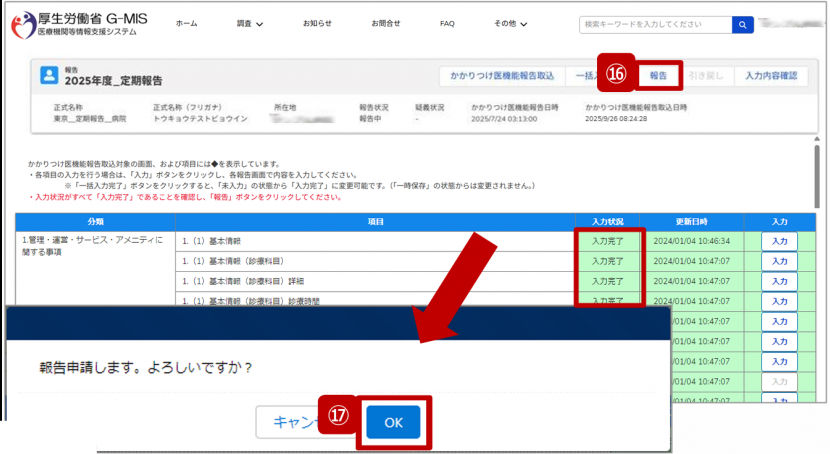Click 入力 for 基本情報（診療科目）詳細 row
The width and height of the screenshot is (830, 454).
pos(779,281)
